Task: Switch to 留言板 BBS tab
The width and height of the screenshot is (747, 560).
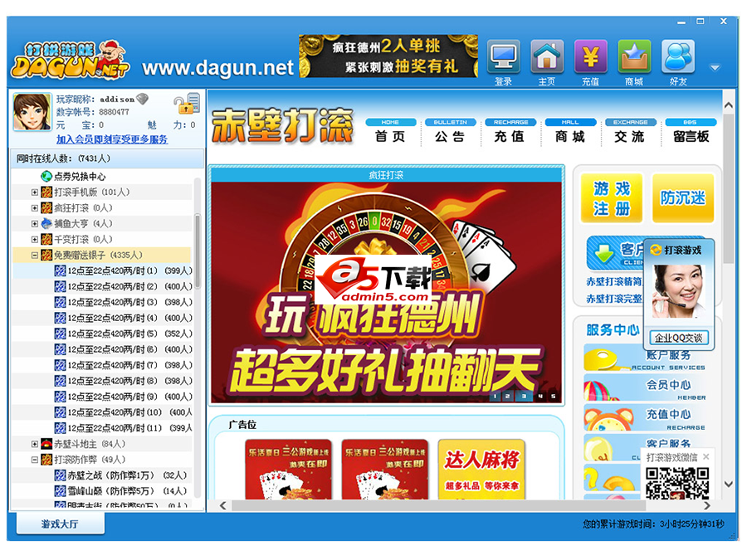Action: pyautogui.click(x=691, y=131)
